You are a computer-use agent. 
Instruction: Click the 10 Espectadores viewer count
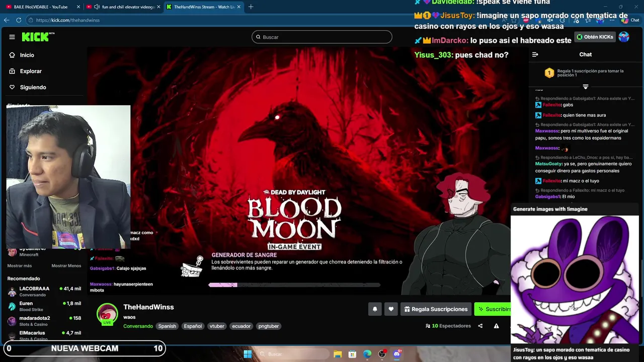click(x=448, y=326)
